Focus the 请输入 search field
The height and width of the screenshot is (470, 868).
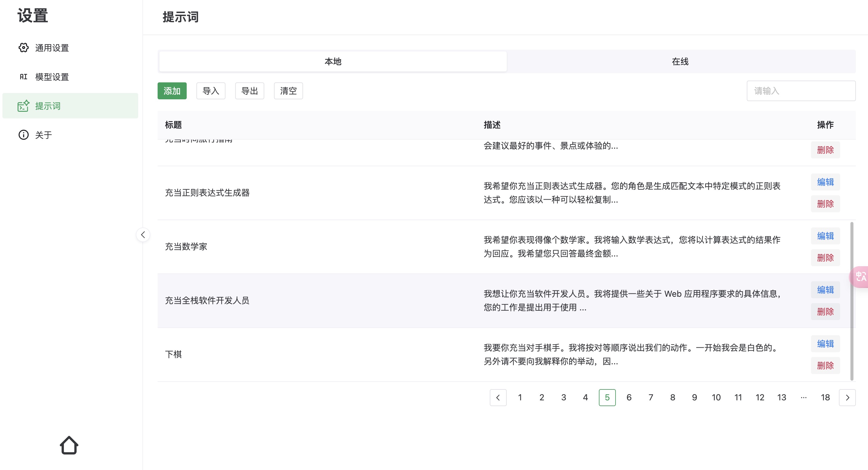pyautogui.click(x=801, y=91)
